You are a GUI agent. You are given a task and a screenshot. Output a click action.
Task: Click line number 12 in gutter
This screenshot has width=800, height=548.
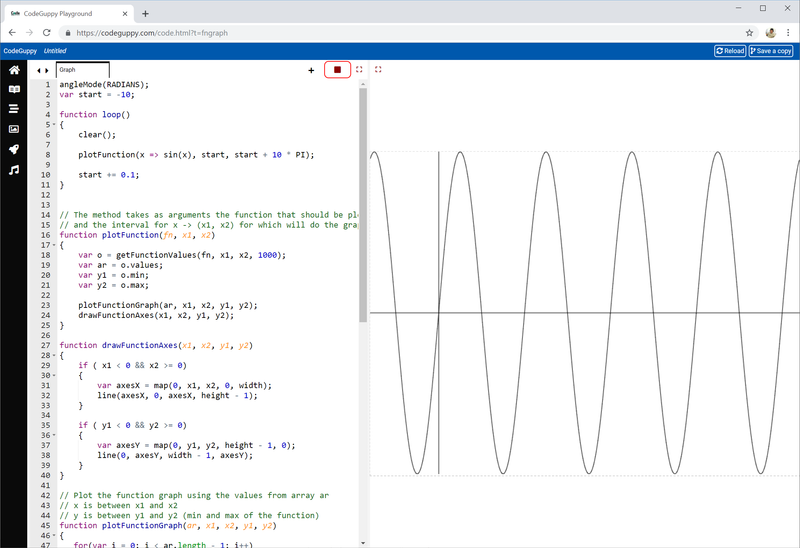[46, 195]
